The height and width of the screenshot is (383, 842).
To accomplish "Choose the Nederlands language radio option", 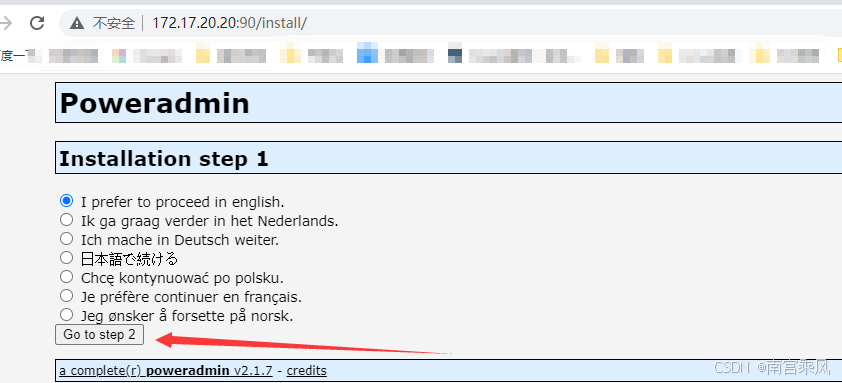I will click(x=66, y=220).
